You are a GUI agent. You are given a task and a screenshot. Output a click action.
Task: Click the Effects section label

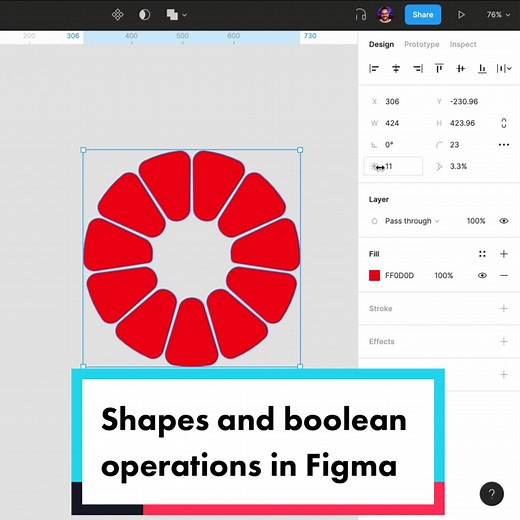(381, 342)
